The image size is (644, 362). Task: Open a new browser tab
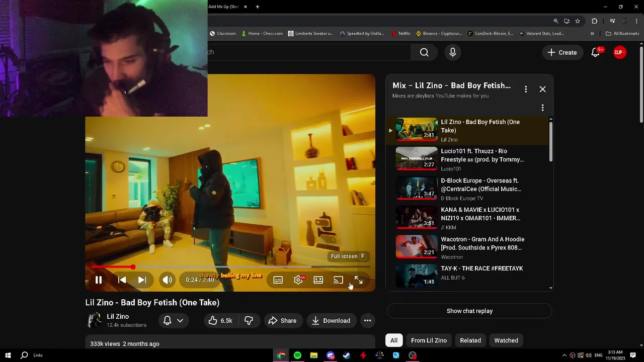(x=258, y=7)
